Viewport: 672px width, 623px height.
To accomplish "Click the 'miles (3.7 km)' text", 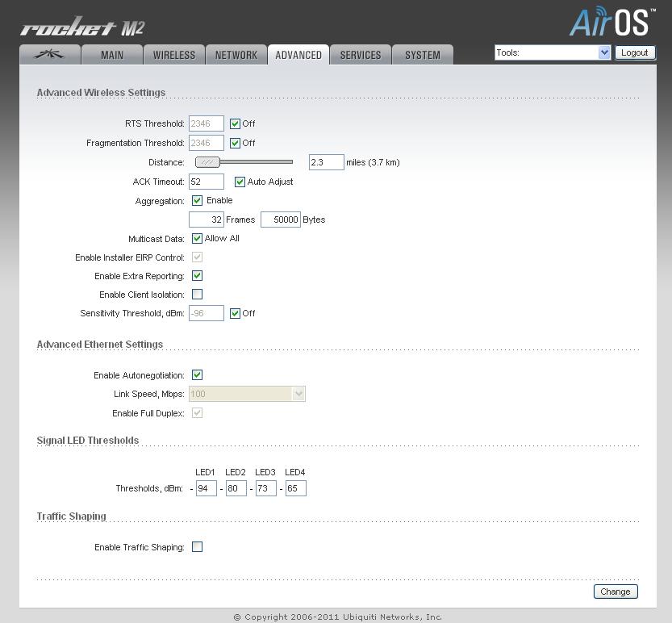I will click(373, 162).
